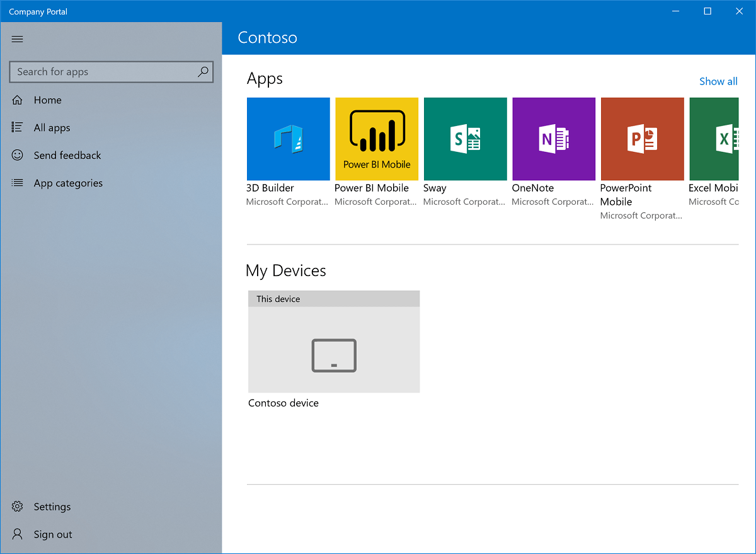Open the Sway app tile
Screen dimensions: 756x554
tap(465, 139)
